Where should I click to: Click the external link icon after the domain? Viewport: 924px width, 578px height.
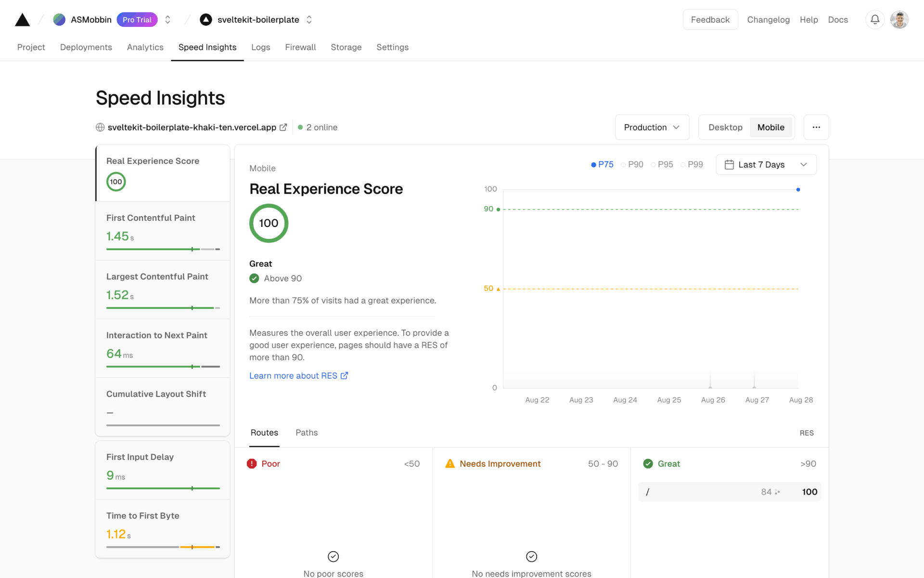coord(283,127)
